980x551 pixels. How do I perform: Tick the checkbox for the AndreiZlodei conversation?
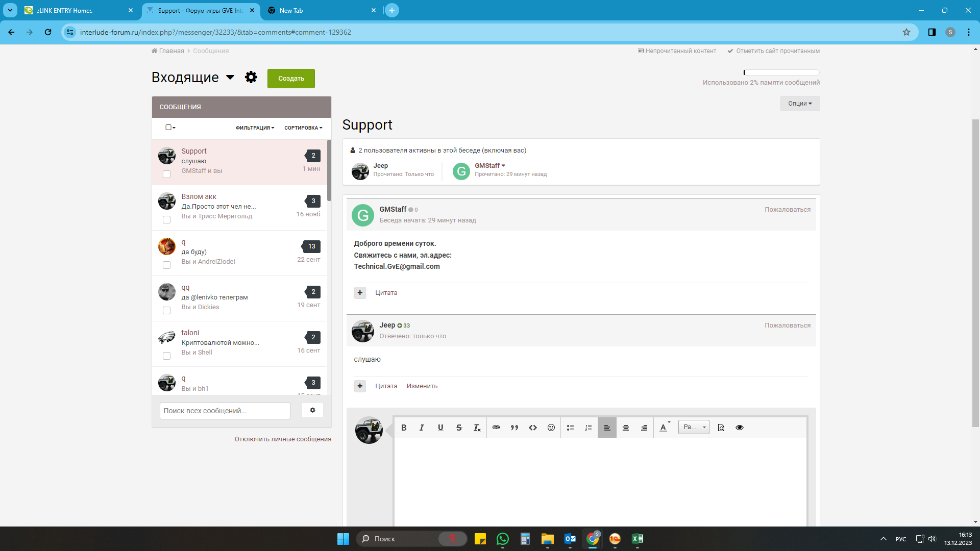[166, 265]
